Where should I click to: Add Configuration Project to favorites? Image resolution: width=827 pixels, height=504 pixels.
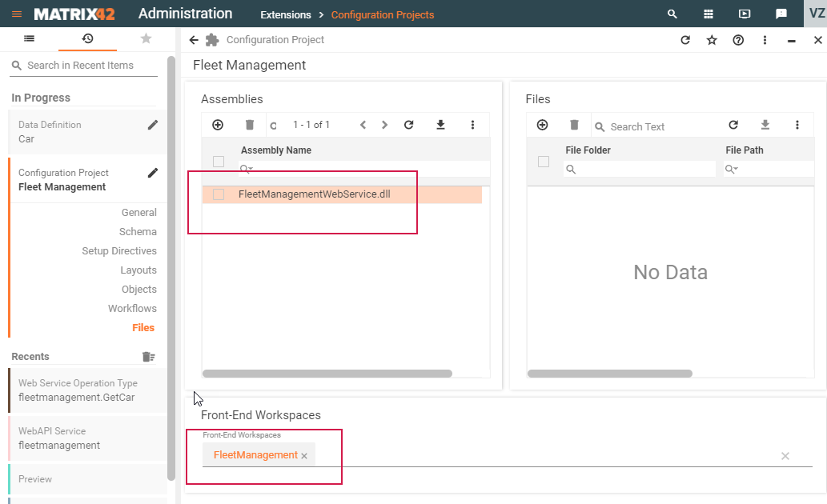(x=712, y=40)
